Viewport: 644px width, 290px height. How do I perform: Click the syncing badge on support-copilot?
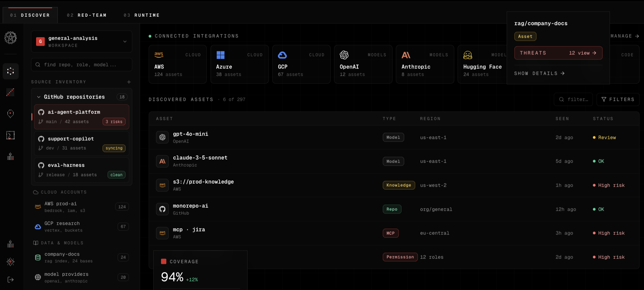click(114, 148)
